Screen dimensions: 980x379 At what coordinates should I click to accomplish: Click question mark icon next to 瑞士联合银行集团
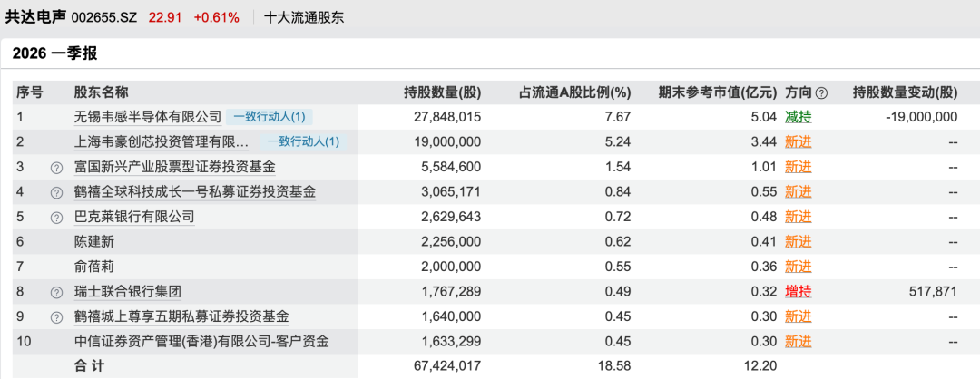pyautogui.click(x=56, y=292)
